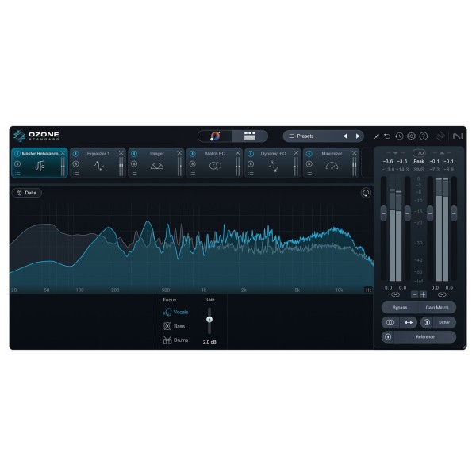Click the I/O meter button
This screenshot has width=476, height=476.
pos(419,153)
